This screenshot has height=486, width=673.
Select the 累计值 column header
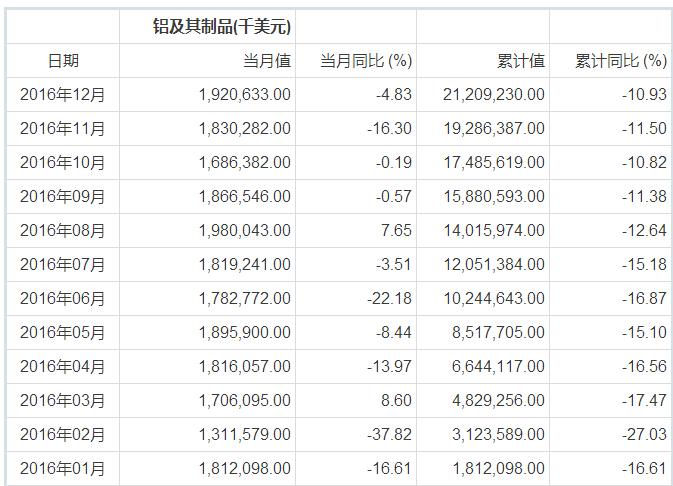click(x=521, y=61)
